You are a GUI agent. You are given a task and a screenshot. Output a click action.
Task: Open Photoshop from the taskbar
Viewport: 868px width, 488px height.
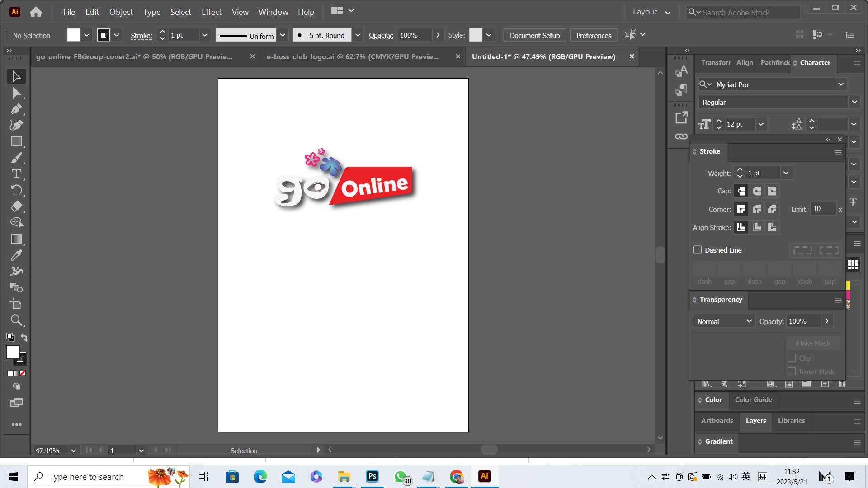point(373,477)
